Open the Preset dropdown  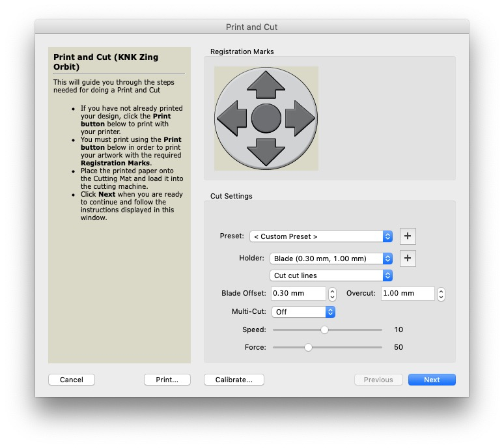click(x=321, y=236)
